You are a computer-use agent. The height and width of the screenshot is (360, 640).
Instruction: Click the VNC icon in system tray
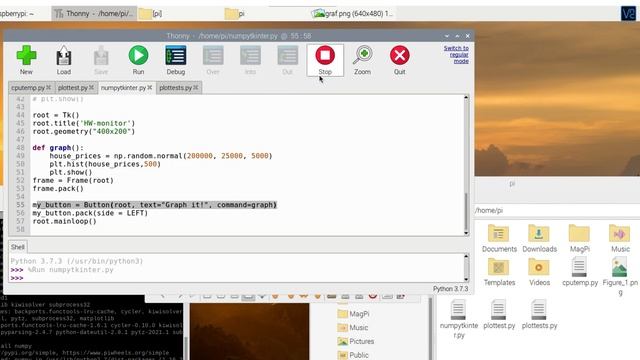tap(629, 13)
